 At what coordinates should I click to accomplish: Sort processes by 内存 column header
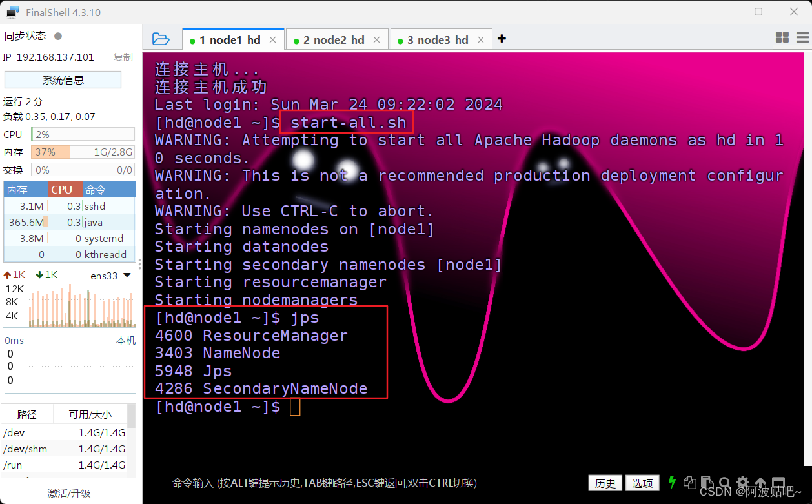pos(26,190)
